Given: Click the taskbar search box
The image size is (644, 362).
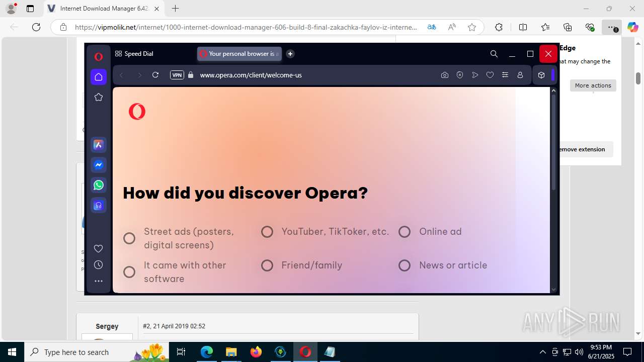Looking at the screenshot, I should click(x=96, y=352).
